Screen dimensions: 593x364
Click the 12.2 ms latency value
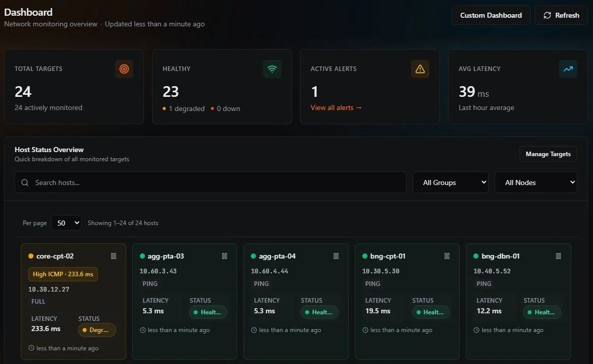click(x=489, y=311)
